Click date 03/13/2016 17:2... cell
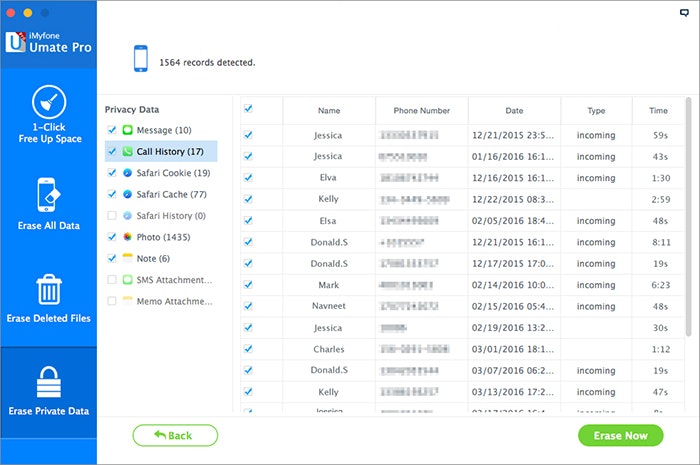The image size is (700, 465). pyautogui.click(x=513, y=392)
